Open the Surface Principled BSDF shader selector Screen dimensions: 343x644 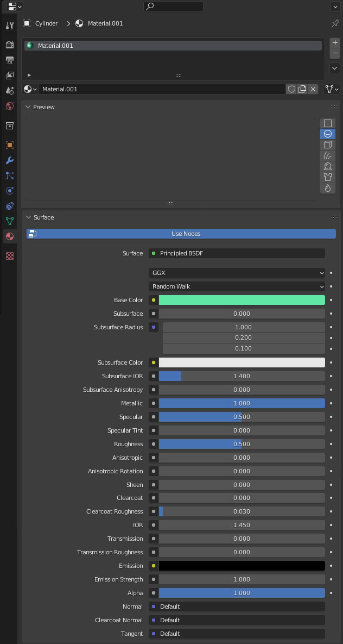tap(237, 253)
